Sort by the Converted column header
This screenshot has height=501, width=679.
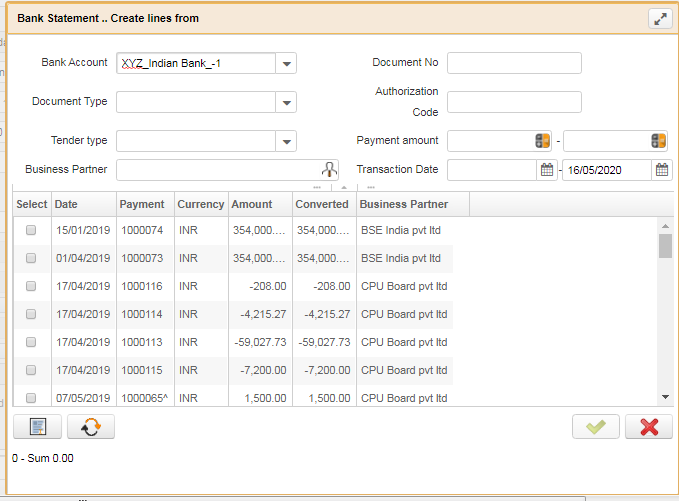click(324, 204)
